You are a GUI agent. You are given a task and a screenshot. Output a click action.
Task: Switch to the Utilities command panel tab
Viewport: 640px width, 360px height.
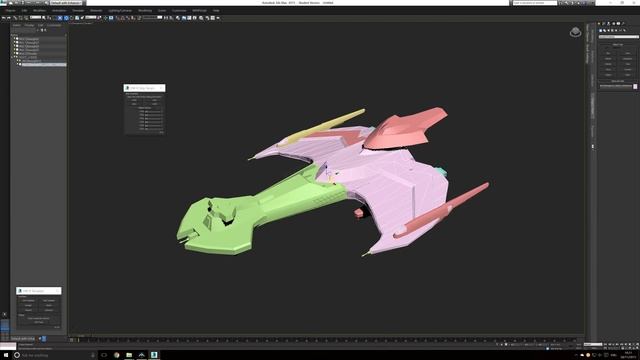(x=623, y=24)
